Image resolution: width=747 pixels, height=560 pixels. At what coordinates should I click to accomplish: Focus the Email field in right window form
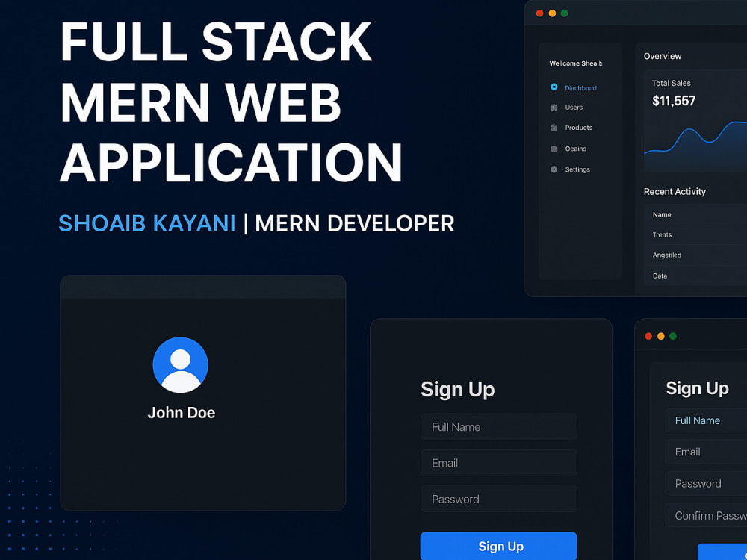click(706, 452)
